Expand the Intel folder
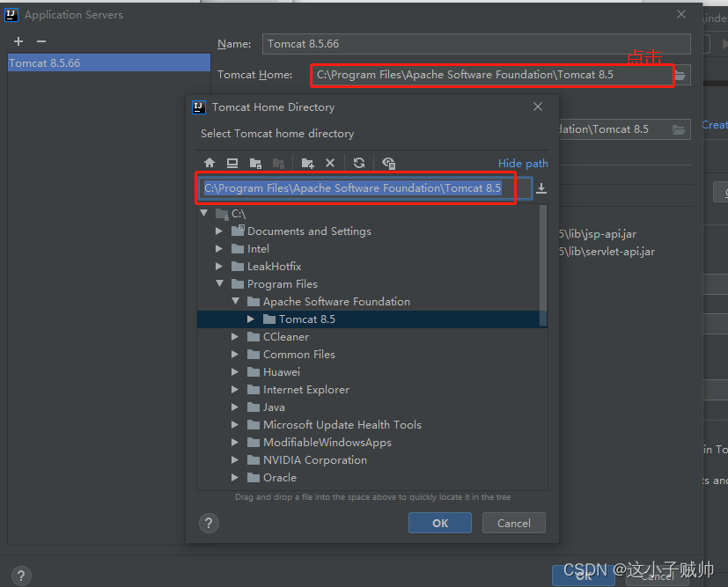Screen dimensions: 728x587 coord(219,248)
